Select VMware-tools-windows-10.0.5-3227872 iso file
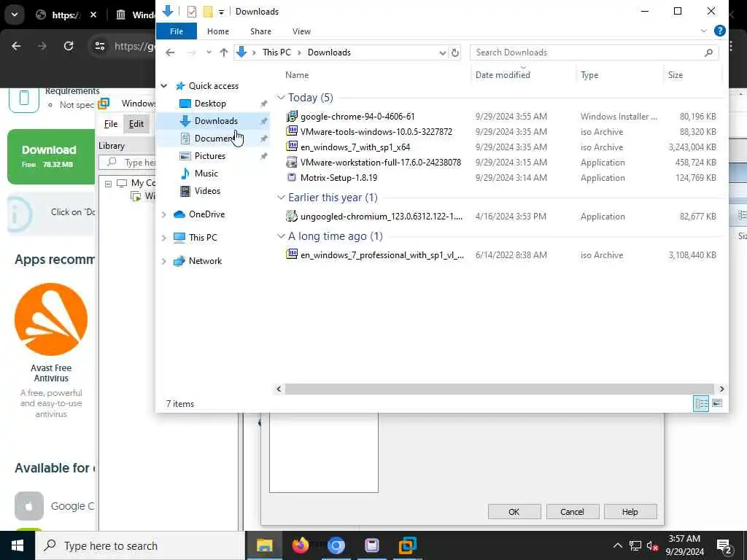Screen dimensions: 747x560 376,131
